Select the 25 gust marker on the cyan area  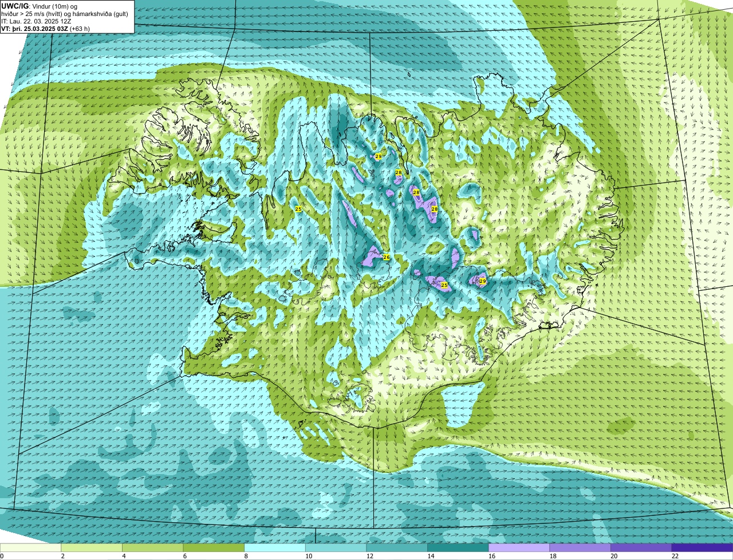pos(298,209)
